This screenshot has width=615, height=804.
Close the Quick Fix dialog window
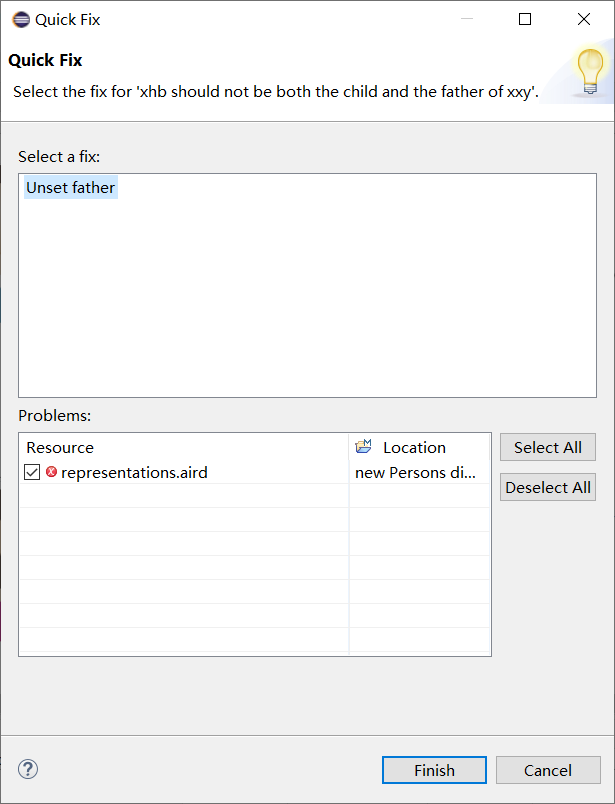584,19
